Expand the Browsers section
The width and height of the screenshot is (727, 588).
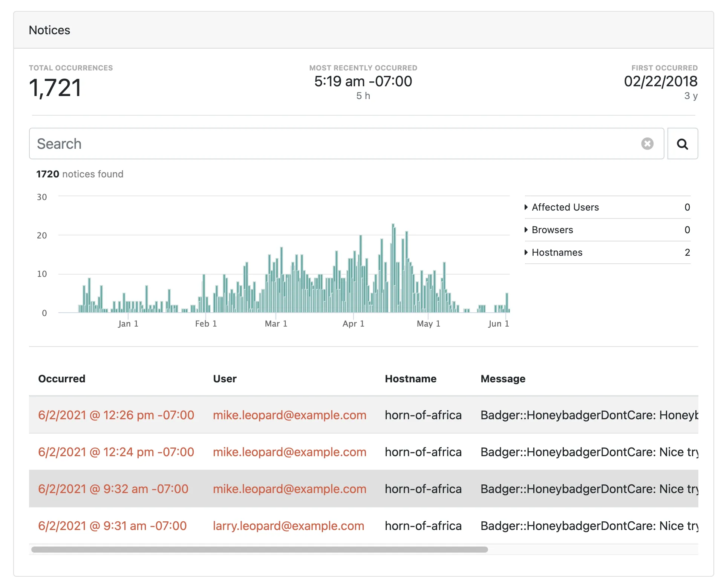(x=552, y=230)
